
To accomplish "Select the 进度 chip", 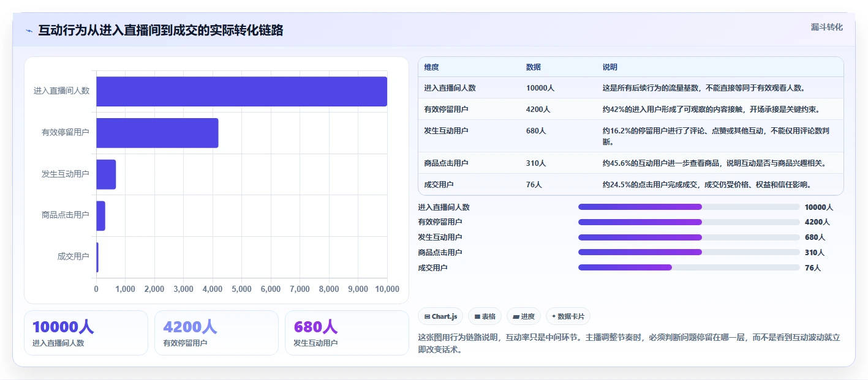I will click(x=524, y=316).
